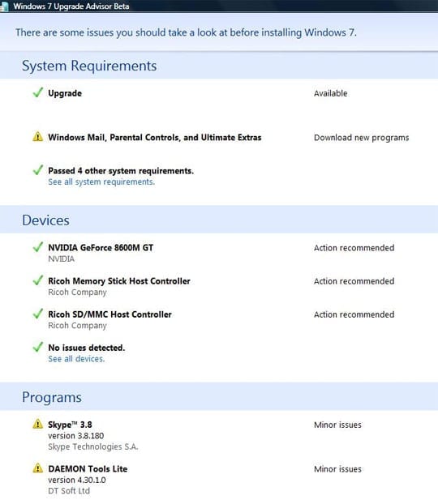This screenshot has height=504, width=438.
Task: Select the Upgrade requirement title
Action: tap(65, 93)
